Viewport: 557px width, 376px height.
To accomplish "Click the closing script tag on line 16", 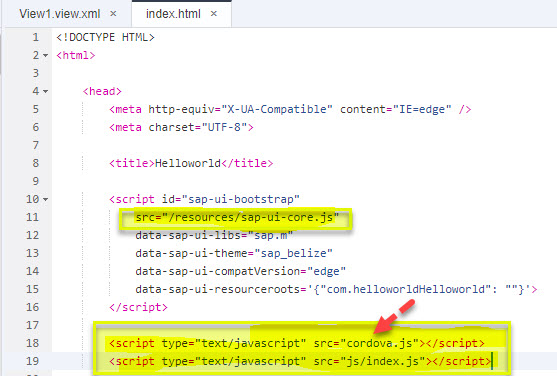I will 138,307.
